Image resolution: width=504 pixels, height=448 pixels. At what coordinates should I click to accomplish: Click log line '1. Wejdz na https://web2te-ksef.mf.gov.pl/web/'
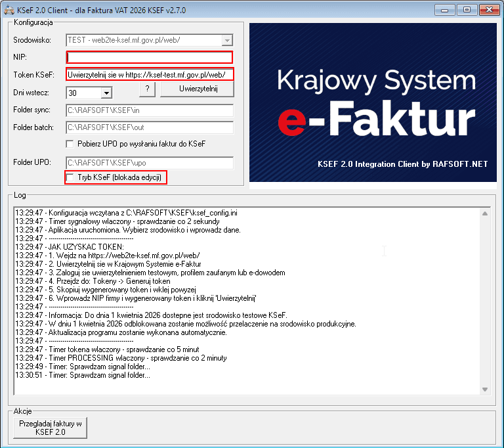[108, 256]
